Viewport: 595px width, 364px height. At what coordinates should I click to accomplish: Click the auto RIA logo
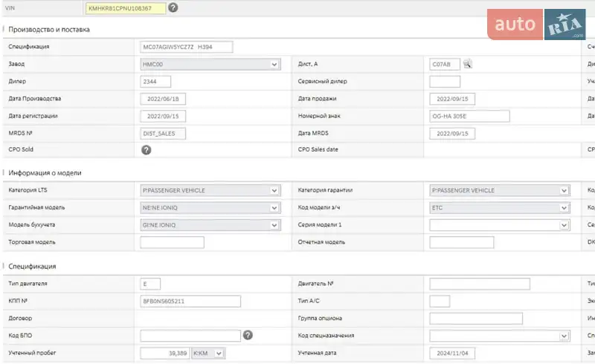click(537, 25)
